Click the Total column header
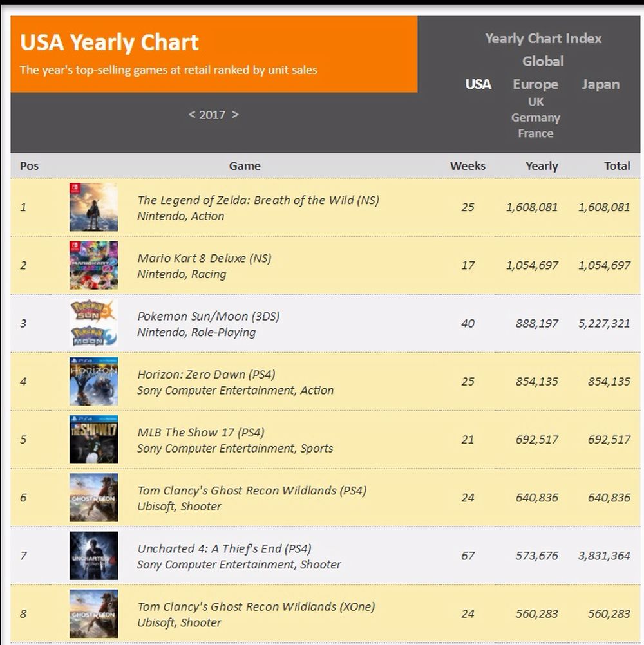Image resolution: width=644 pixels, height=645 pixels. coord(617,166)
